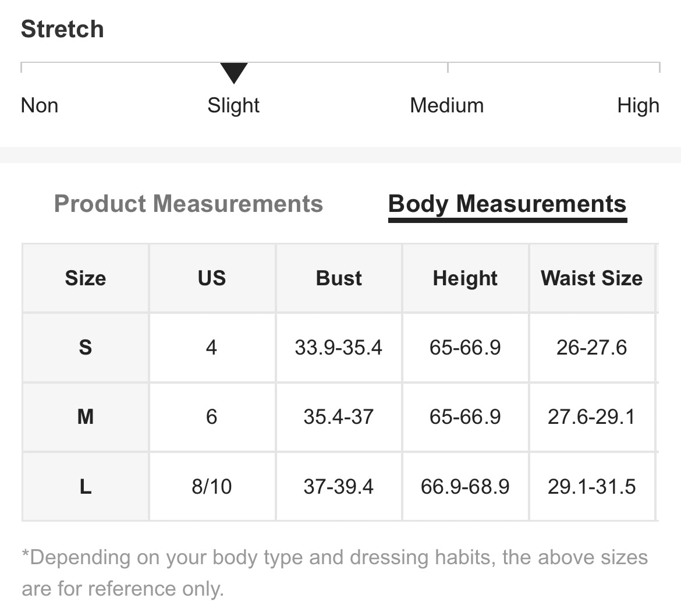The height and width of the screenshot is (616, 681).
Task: Select the L size row label
Action: point(86,486)
